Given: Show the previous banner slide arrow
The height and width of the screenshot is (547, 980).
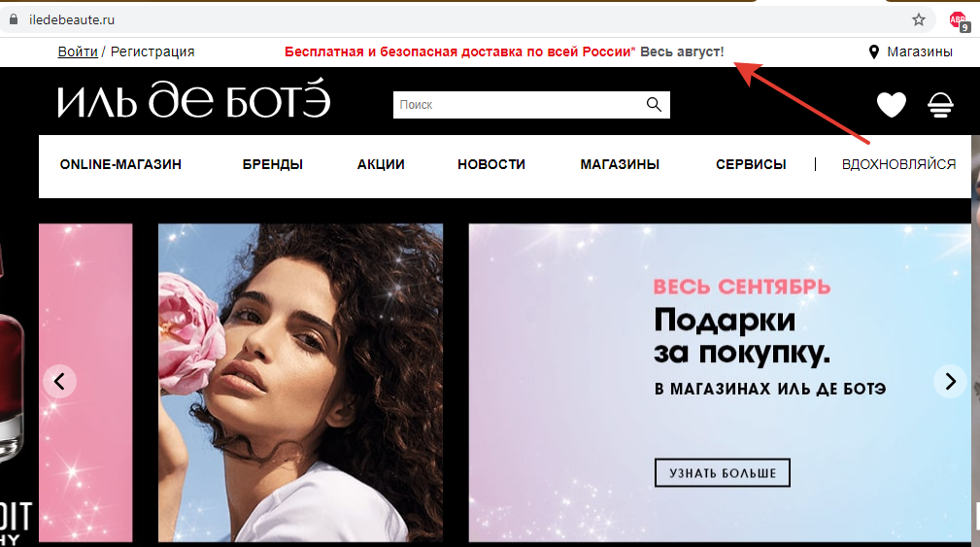Looking at the screenshot, I should (x=59, y=381).
